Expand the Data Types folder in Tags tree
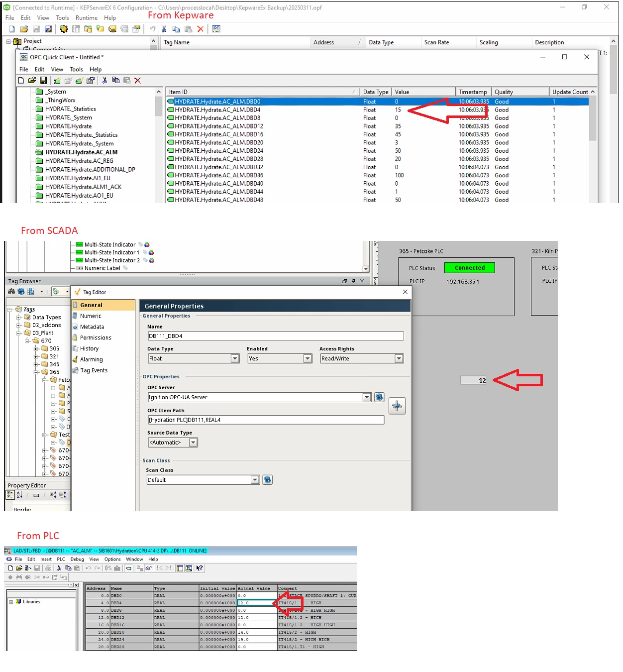The image size is (623, 672). pos(19,317)
